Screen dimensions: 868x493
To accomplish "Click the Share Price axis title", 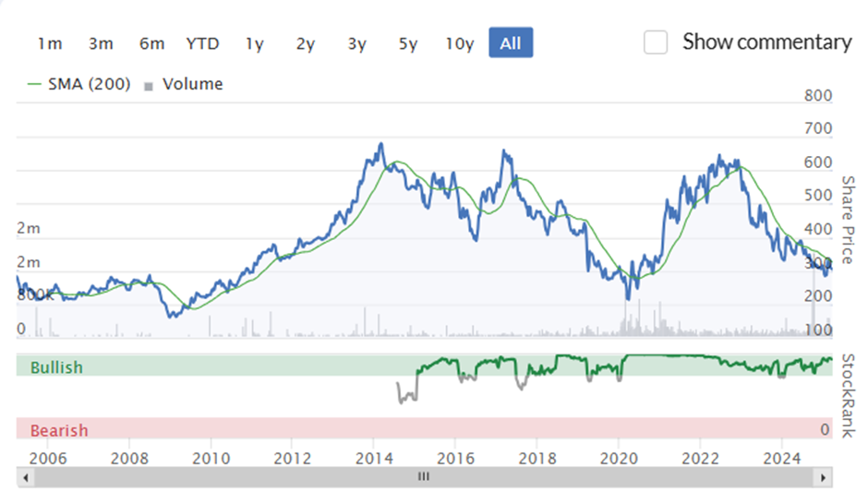I will point(848,220).
